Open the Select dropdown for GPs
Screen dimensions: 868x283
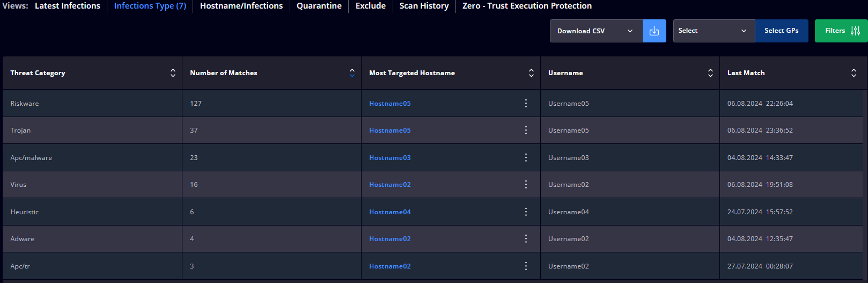pyautogui.click(x=713, y=31)
